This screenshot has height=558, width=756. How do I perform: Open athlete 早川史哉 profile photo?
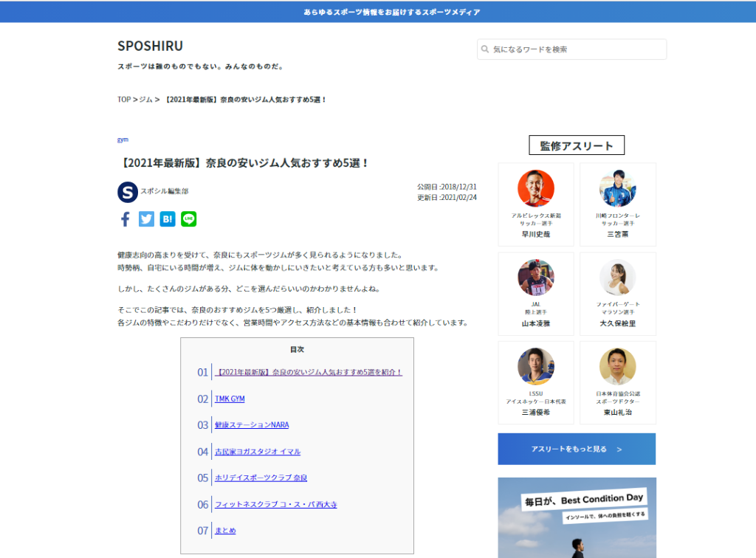pos(536,188)
